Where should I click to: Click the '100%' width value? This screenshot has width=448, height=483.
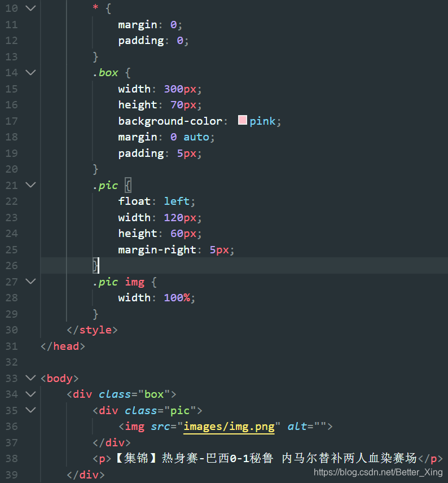pos(177,298)
